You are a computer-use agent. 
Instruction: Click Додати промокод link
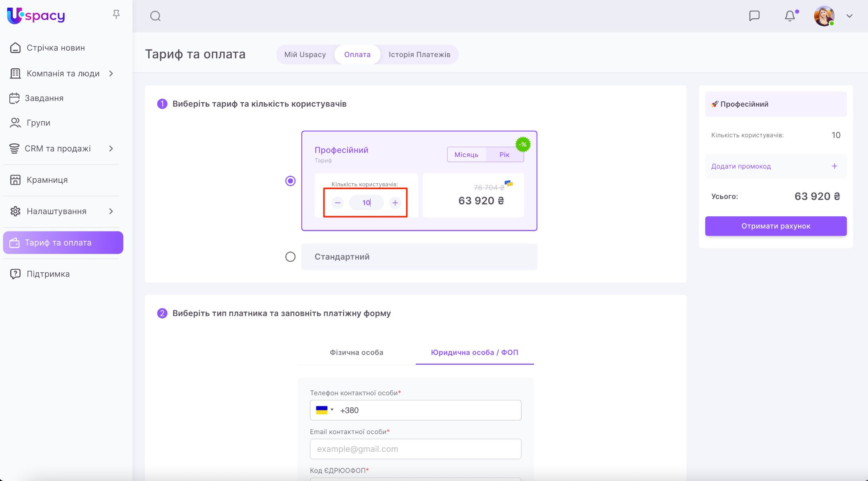coord(741,166)
